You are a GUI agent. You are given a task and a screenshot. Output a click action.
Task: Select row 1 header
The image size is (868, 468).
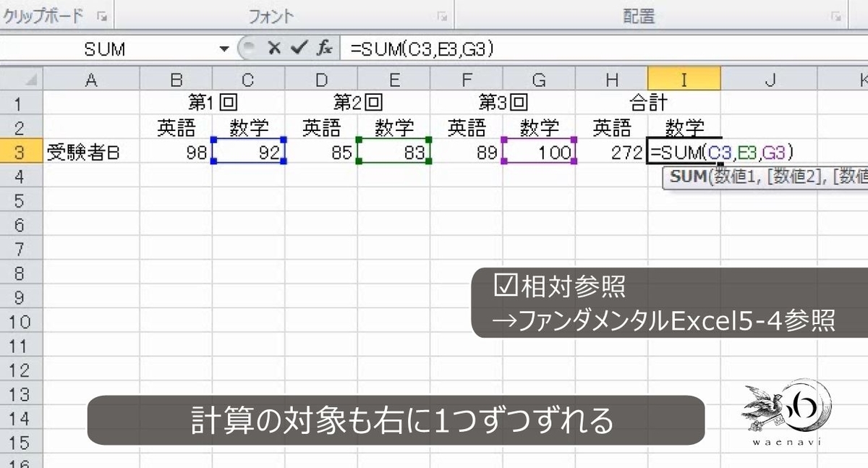tap(21, 104)
